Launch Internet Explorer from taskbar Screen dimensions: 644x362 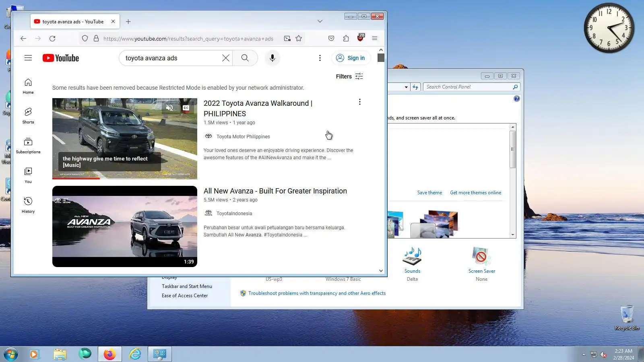[135, 354]
